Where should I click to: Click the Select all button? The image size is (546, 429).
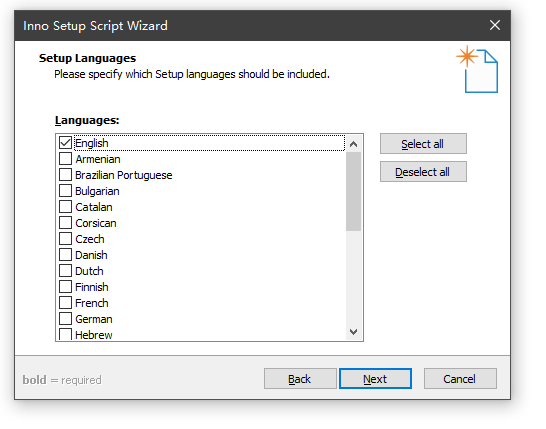[x=423, y=143]
